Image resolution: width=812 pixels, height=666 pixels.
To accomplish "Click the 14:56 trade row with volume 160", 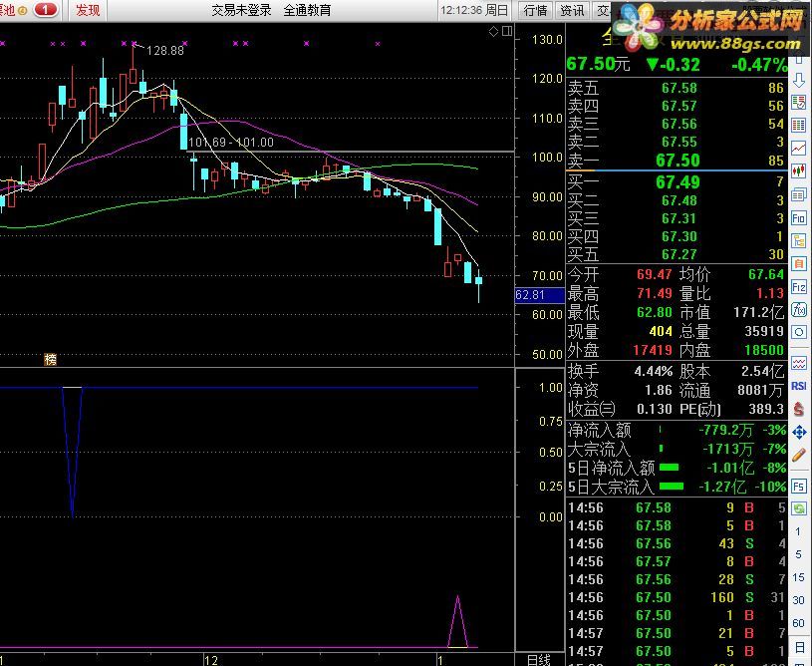I will (677, 597).
